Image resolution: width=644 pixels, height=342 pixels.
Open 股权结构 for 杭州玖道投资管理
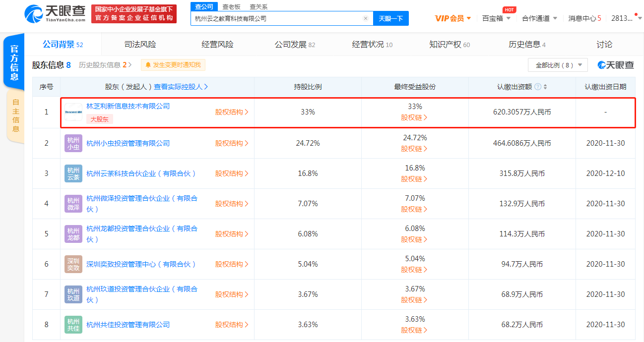coord(232,294)
